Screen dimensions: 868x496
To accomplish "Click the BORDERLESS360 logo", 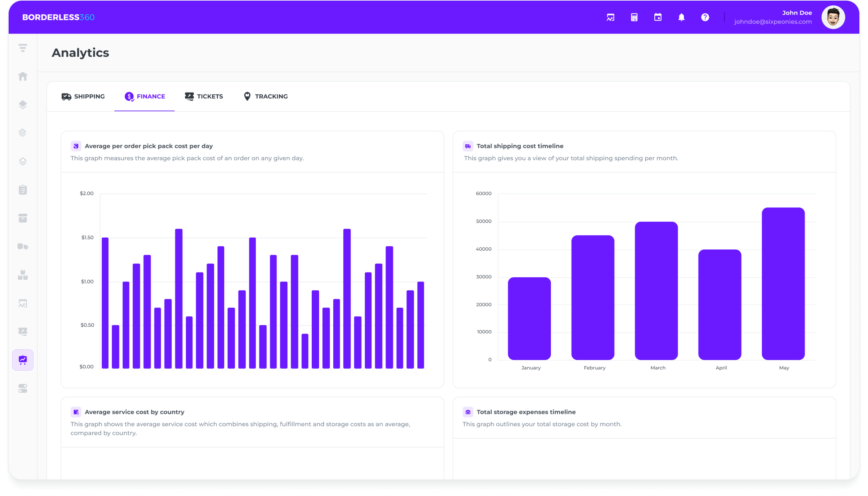I will [58, 17].
